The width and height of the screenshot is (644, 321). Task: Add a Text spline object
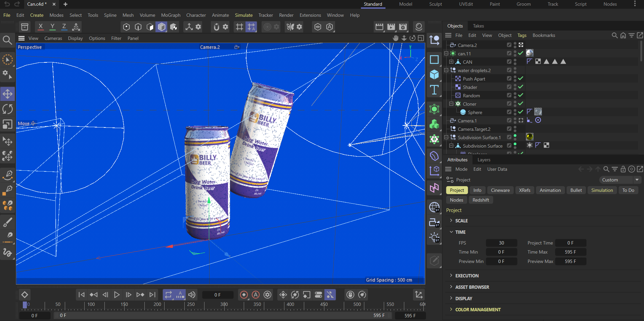click(434, 90)
